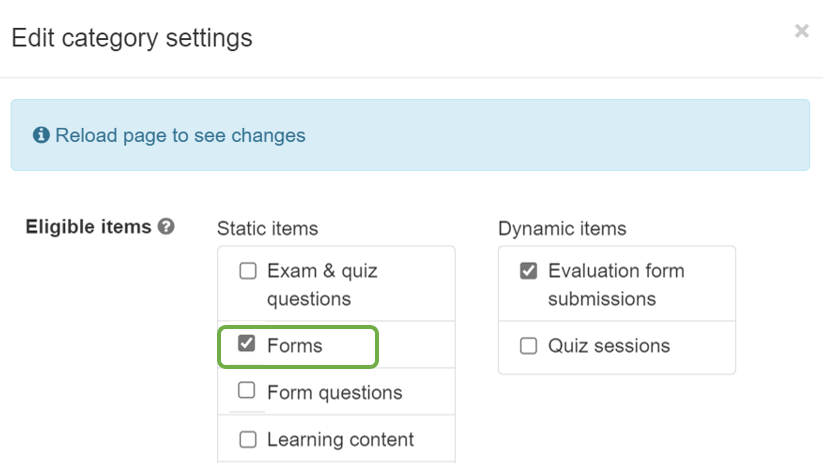Screen dimensions: 823x463
Task: Click the Forms label text
Action: [295, 346]
